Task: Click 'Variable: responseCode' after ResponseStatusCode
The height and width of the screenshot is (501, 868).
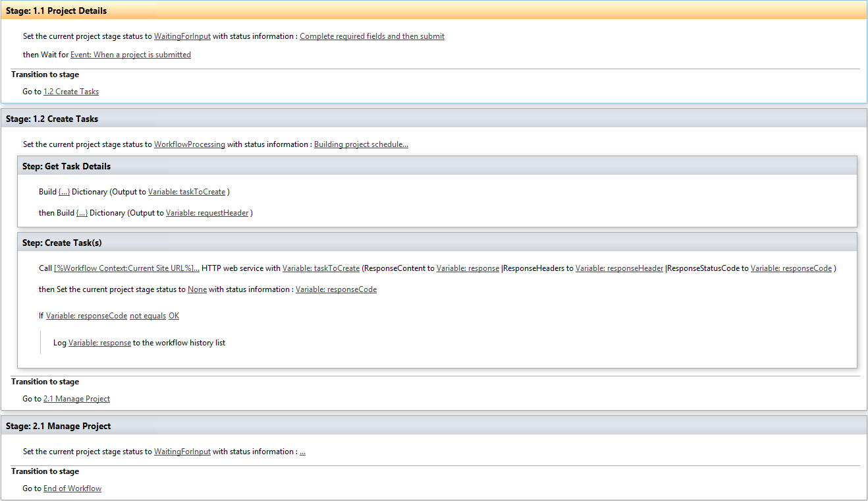Action: [x=791, y=268]
